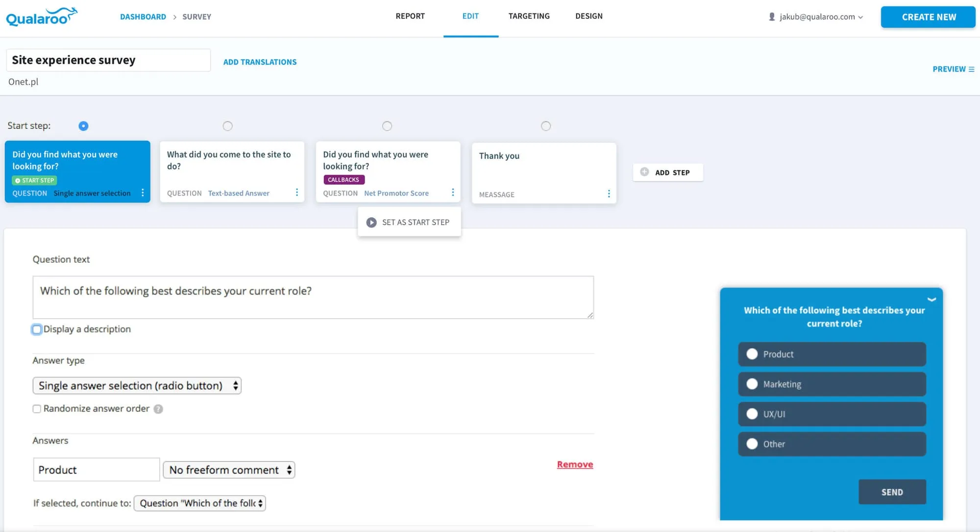Open the Answer type dropdown
The height and width of the screenshot is (532, 980).
(x=137, y=385)
